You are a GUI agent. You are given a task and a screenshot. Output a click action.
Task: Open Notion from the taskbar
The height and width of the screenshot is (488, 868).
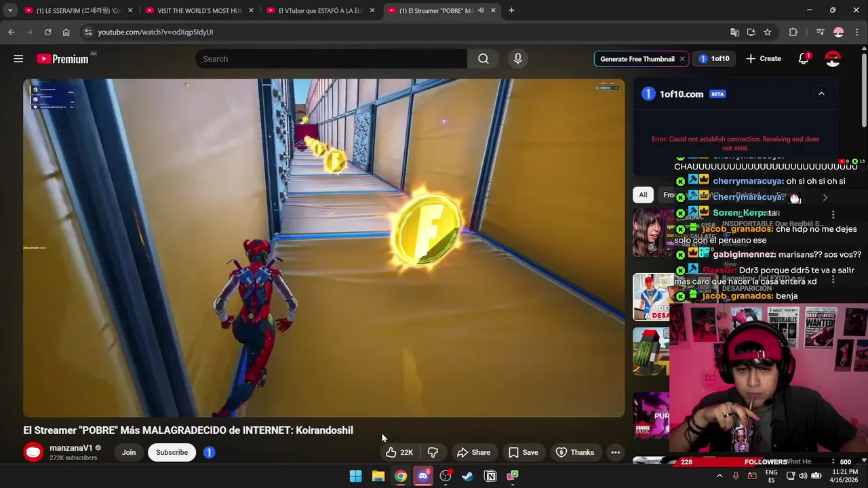point(490,476)
